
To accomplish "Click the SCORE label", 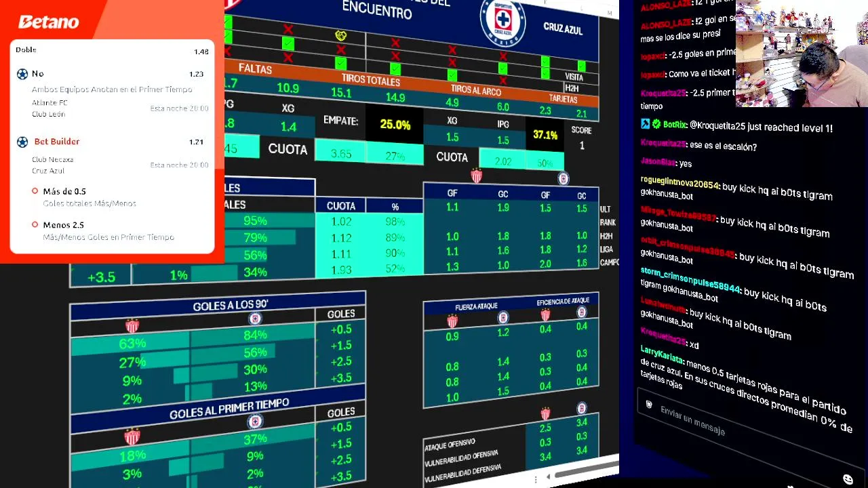I will pos(581,130).
